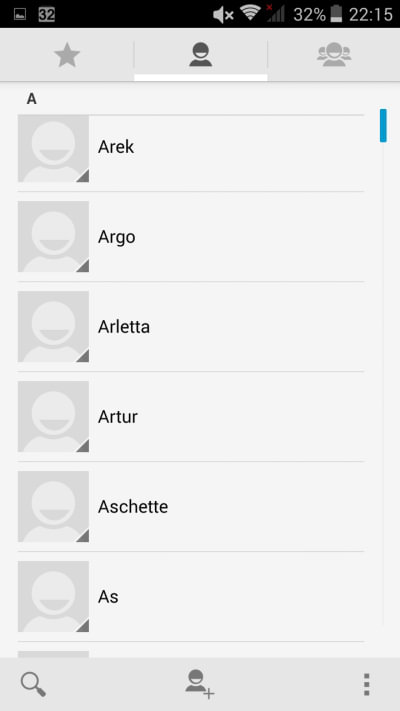
Task: Tap the avatar next to As
Action: (x=53, y=596)
